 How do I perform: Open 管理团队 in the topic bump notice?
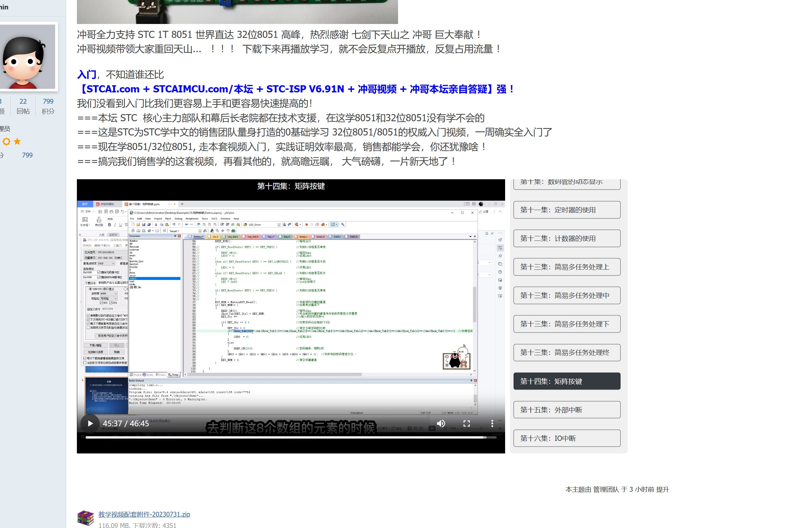click(x=606, y=489)
